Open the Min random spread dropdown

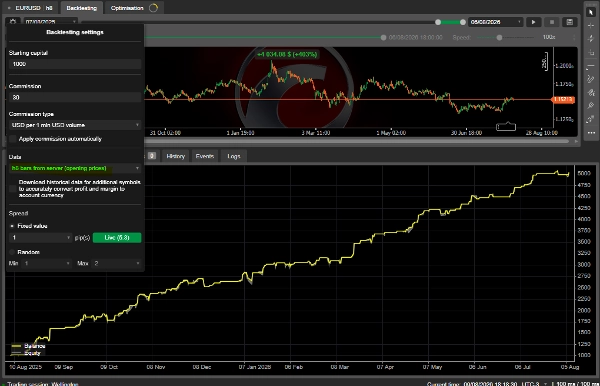click(47, 263)
